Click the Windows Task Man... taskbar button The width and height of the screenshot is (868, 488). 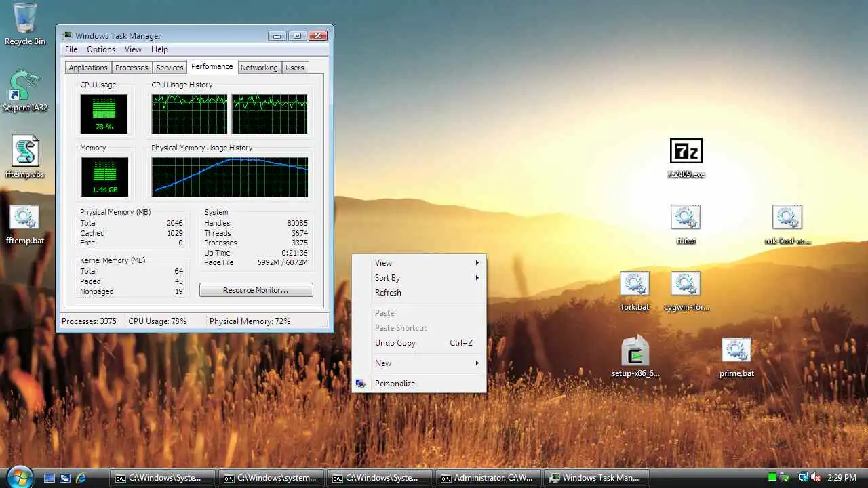click(x=597, y=478)
